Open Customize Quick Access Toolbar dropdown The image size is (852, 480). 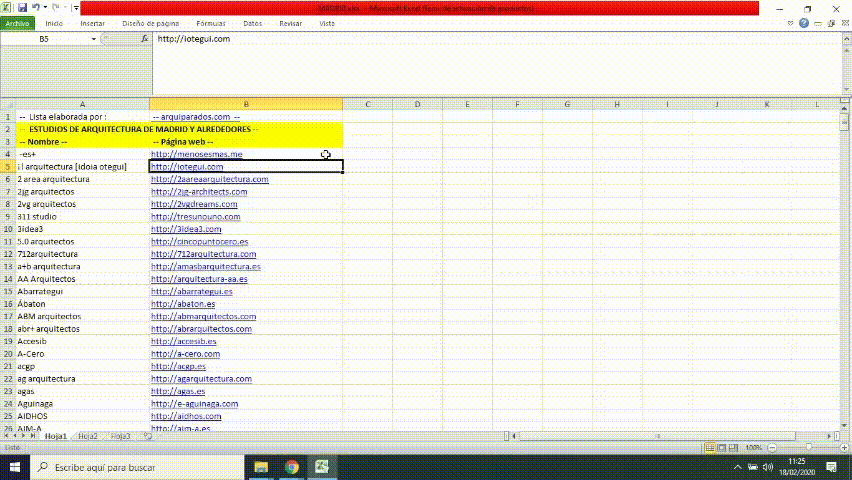[76, 8]
